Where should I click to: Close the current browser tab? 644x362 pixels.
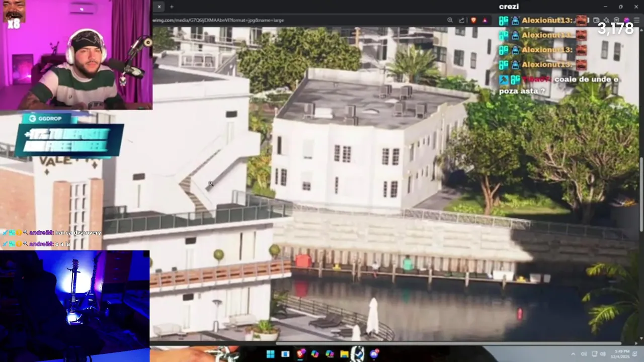click(x=159, y=7)
